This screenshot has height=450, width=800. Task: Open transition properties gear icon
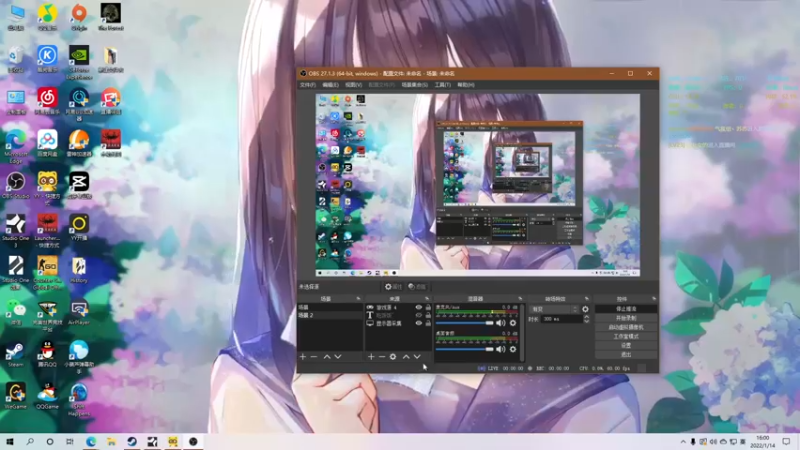(x=585, y=309)
